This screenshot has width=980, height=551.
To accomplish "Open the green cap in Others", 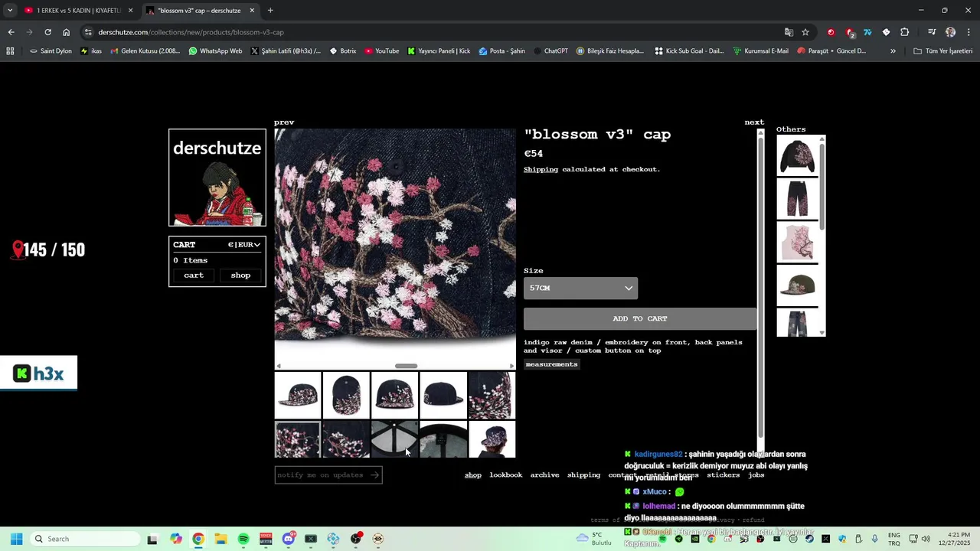I will [x=797, y=285].
